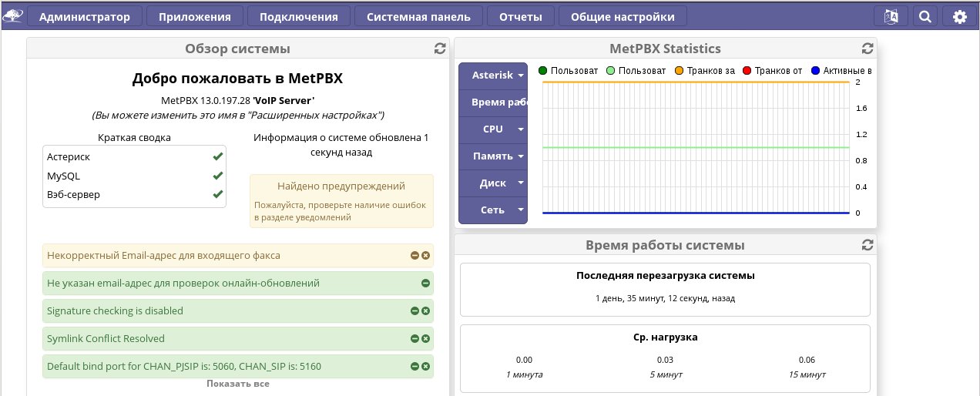Open the Отчеты menu button
980x396 pixels.
pos(520,17)
